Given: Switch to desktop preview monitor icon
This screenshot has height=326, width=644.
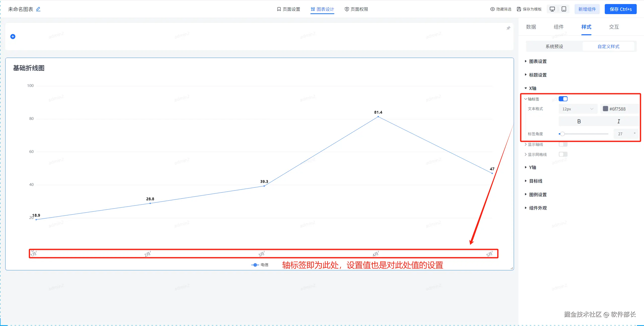Looking at the screenshot, I should coord(552,9).
